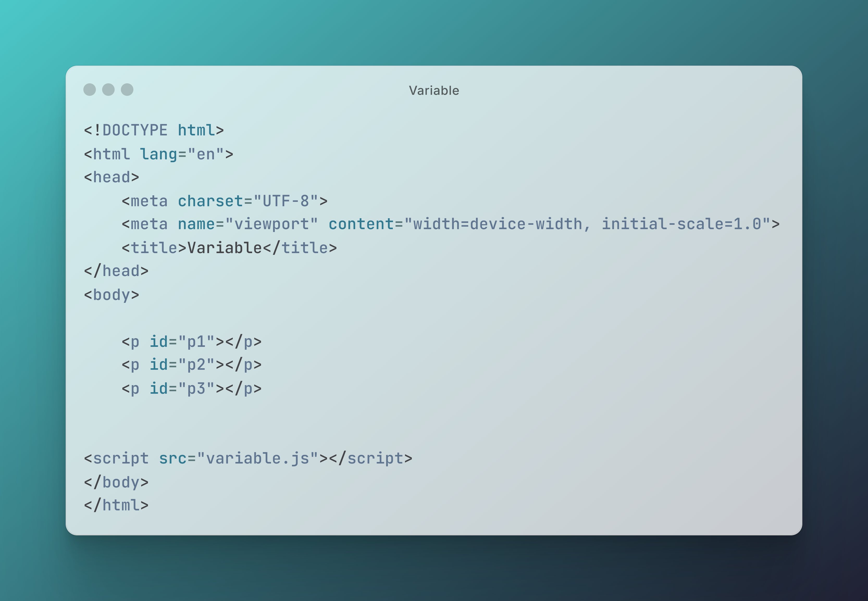Click the "UTF-8" string value
868x601 pixels.
tap(286, 201)
